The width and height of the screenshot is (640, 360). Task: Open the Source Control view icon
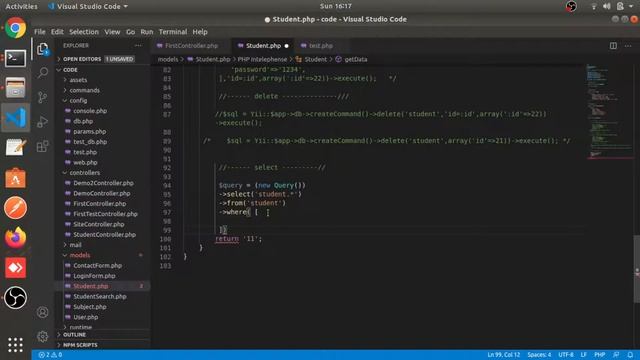(43, 97)
